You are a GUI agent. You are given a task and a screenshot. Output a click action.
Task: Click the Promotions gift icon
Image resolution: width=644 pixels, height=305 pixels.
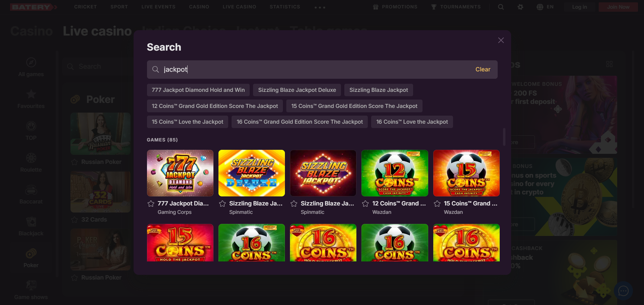[x=376, y=7]
